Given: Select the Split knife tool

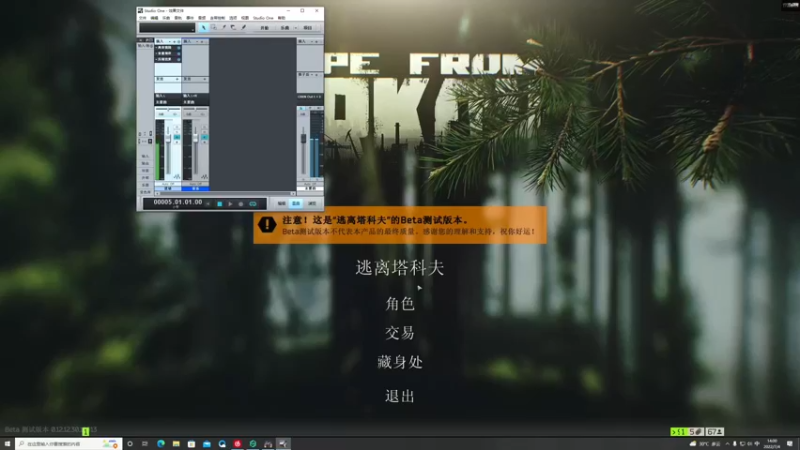Looking at the screenshot, I should pos(224,27).
